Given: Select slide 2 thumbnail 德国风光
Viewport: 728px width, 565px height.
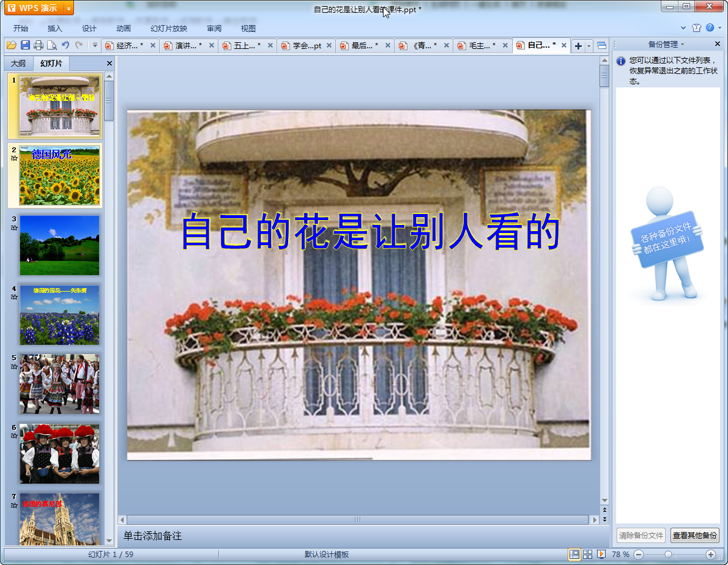Looking at the screenshot, I should click(59, 176).
